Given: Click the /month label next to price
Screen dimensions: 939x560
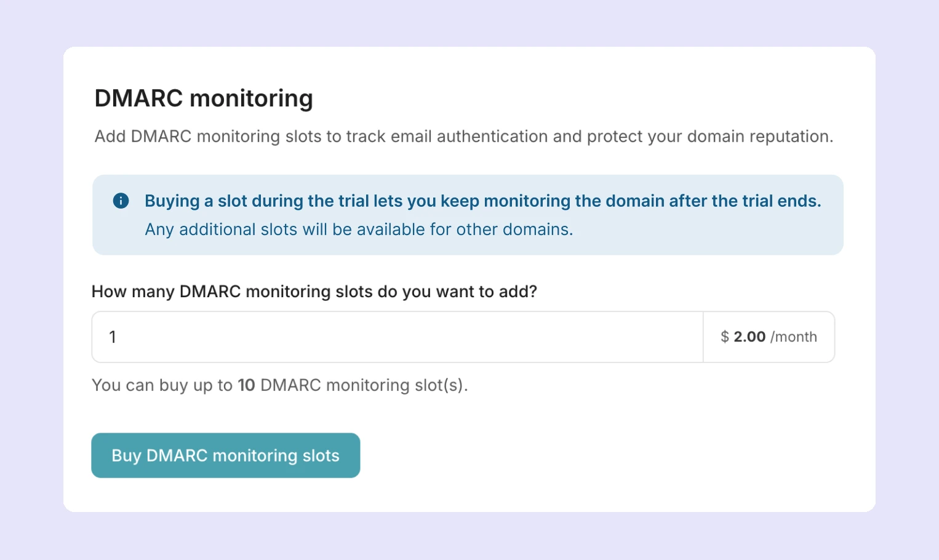Looking at the screenshot, I should point(794,337).
